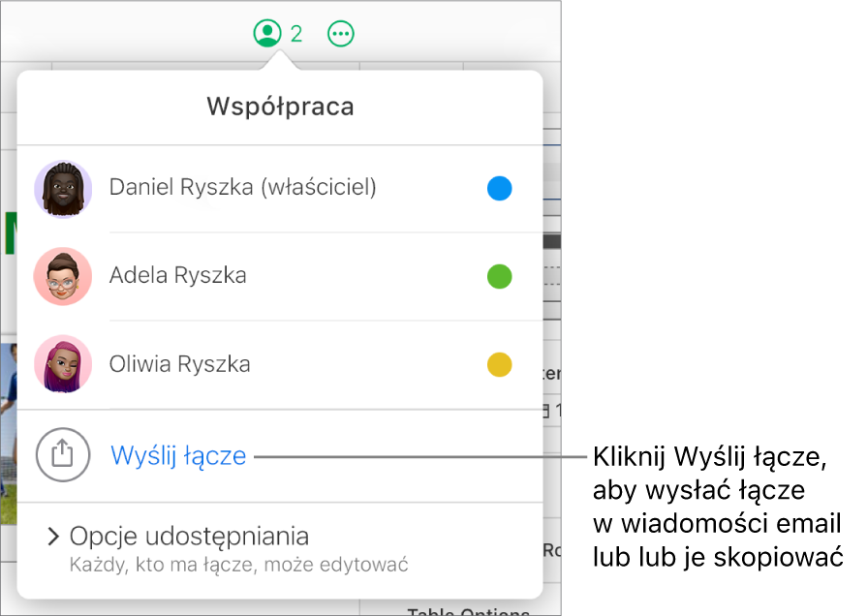Select the row for Daniel Ryszka (właściciel)

pos(243,187)
